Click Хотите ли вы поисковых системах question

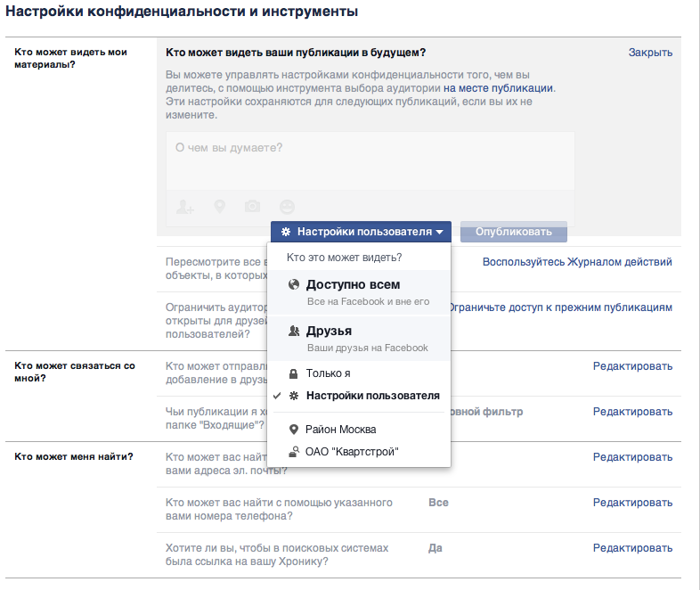point(277,554)
